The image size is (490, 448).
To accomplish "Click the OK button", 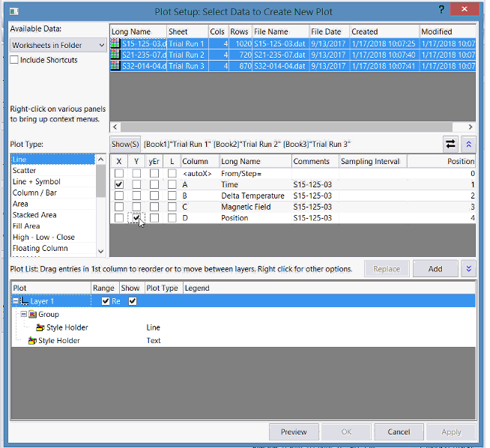I will click(346, 432).
